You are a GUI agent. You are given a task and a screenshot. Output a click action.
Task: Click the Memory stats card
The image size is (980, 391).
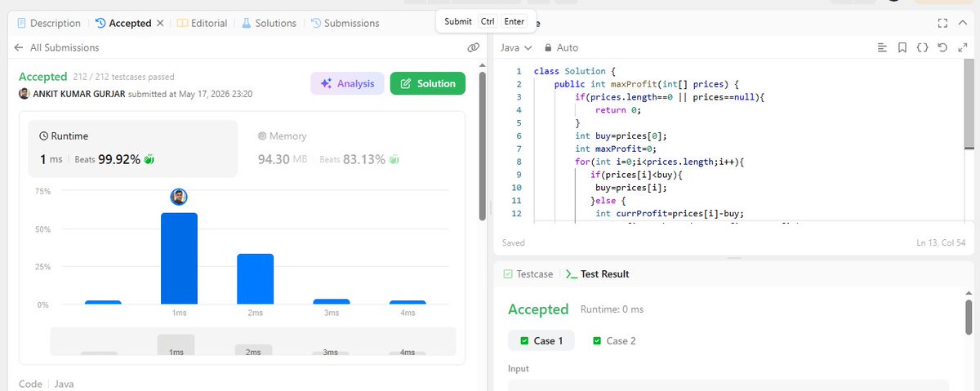(x=351, y=149)
